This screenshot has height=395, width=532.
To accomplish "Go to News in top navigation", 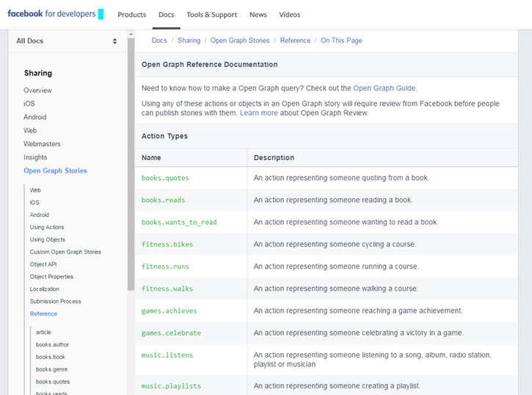I will pyautogui.click(x=258, y=15).
